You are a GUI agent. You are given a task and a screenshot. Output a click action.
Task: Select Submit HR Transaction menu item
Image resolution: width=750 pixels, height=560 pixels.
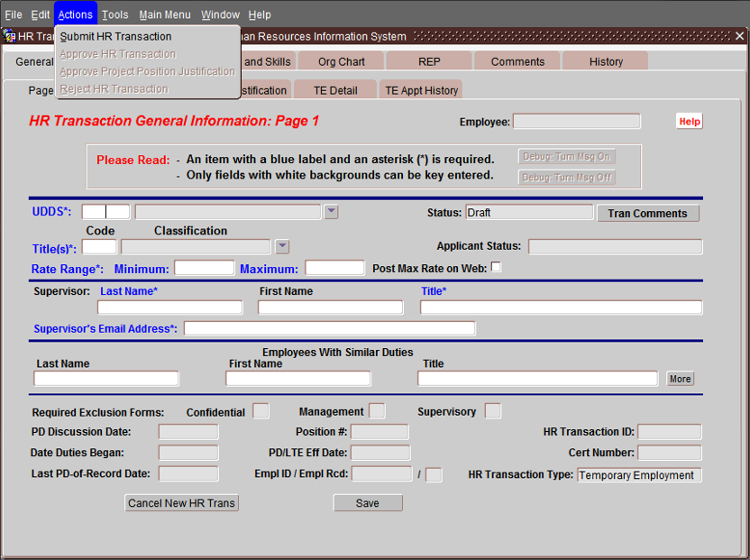(148, 36)
